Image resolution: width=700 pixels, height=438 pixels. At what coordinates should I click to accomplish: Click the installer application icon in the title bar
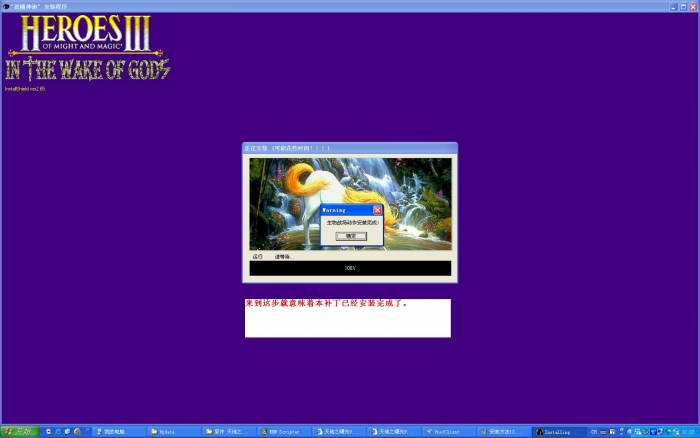pos(6,7)
